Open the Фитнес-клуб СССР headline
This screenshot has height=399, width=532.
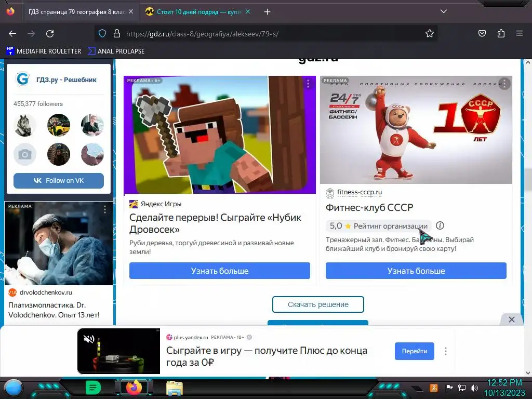(369, 207)
